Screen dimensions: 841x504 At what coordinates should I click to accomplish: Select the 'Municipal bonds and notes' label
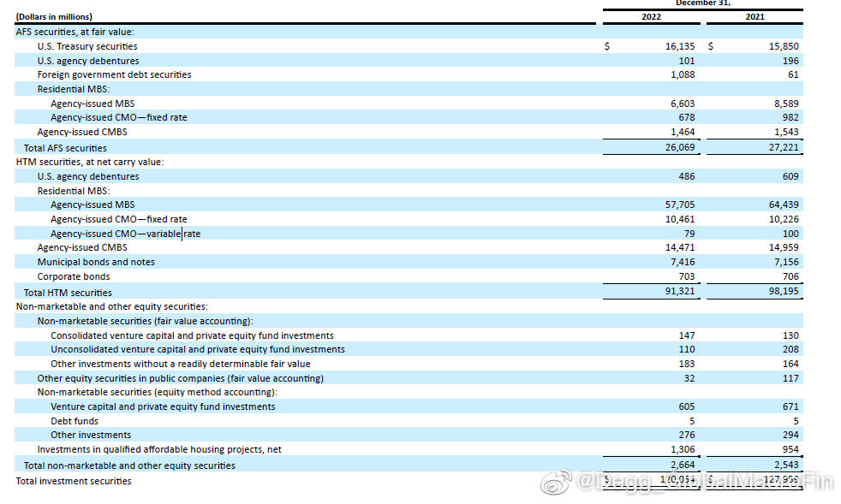96,262
